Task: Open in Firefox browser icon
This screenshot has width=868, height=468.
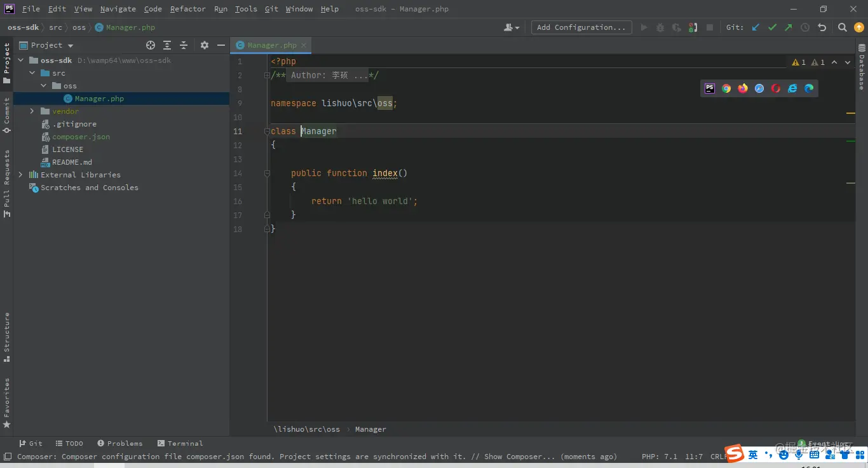Action: [x=743, y=88]
